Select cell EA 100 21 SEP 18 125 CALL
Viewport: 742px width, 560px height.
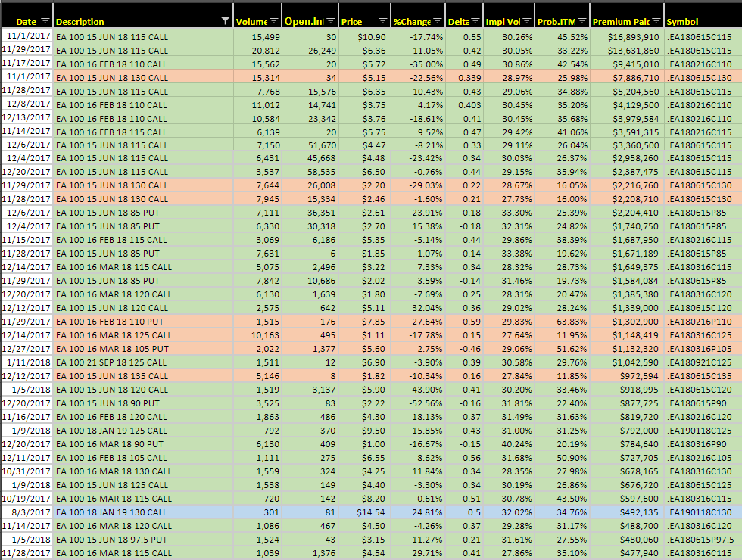[143, 362]
